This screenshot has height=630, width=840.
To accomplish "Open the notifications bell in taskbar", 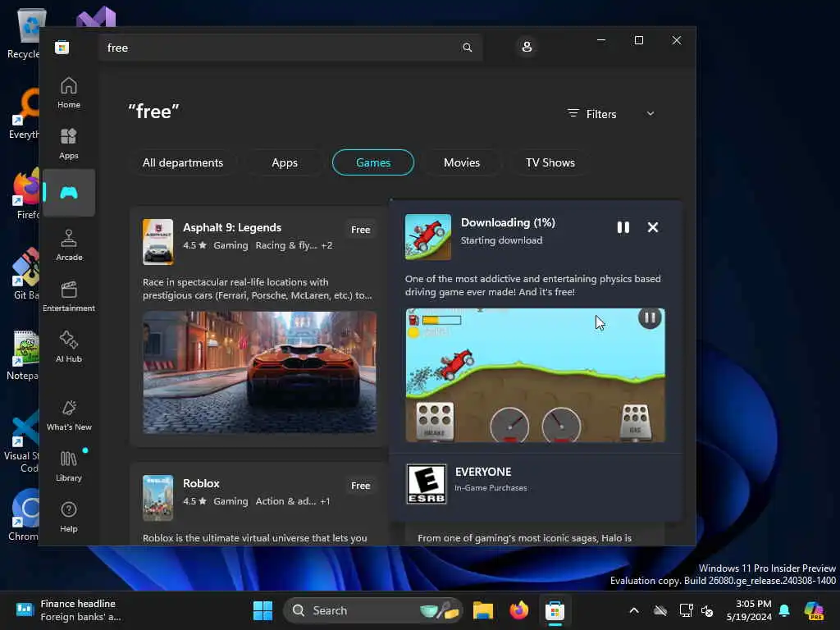I will pyautogui.click(x=784, y=610).
